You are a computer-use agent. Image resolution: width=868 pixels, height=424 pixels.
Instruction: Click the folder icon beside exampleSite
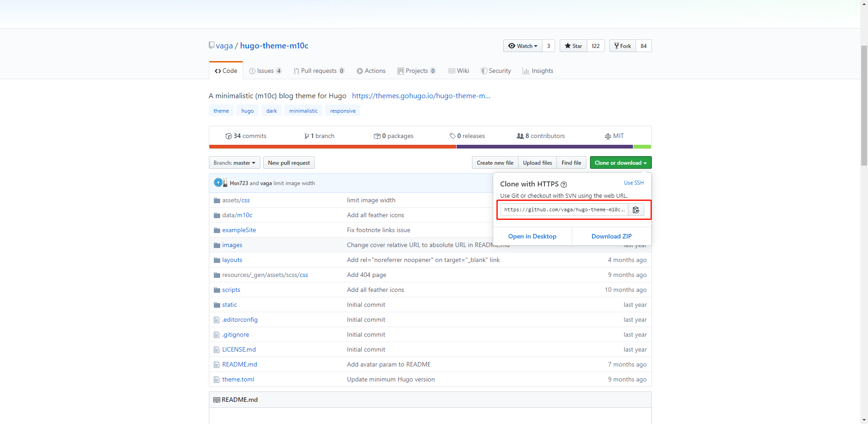pyautogui.click(x=217, y=230)
